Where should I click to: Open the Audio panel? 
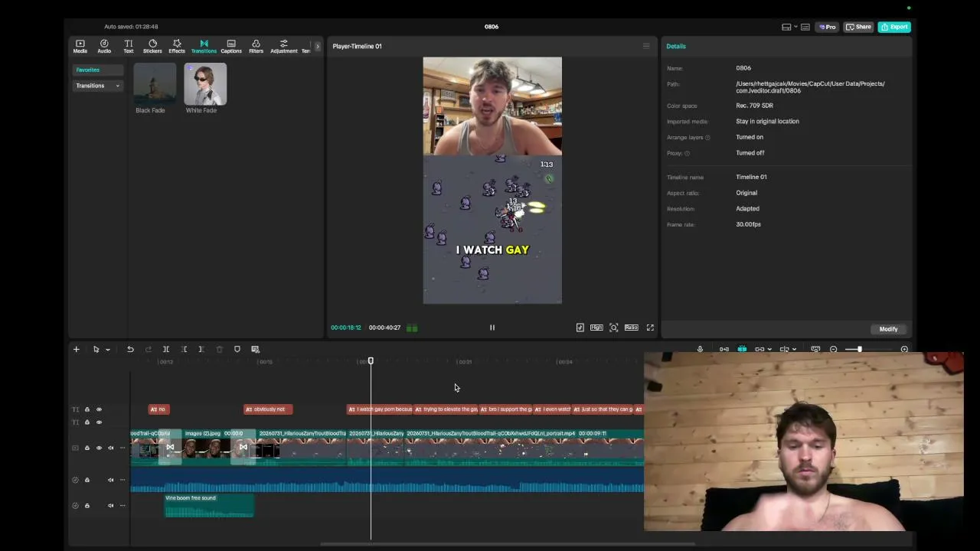click(104, 47)
